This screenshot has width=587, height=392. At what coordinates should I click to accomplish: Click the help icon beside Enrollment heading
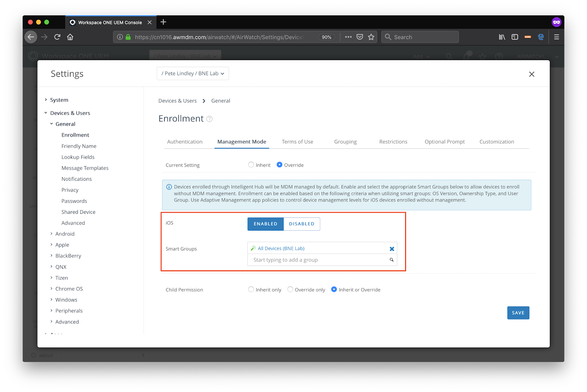[x=209, y=119]
